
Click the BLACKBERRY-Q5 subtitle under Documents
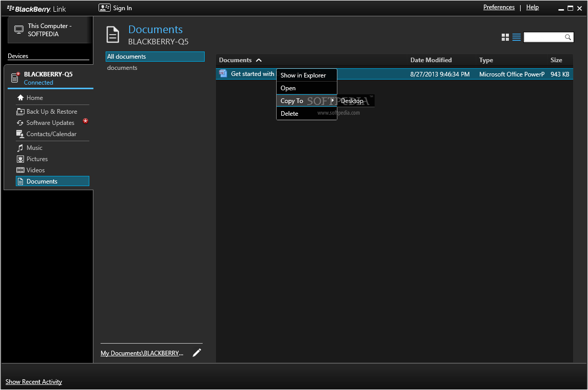[158, 42]
